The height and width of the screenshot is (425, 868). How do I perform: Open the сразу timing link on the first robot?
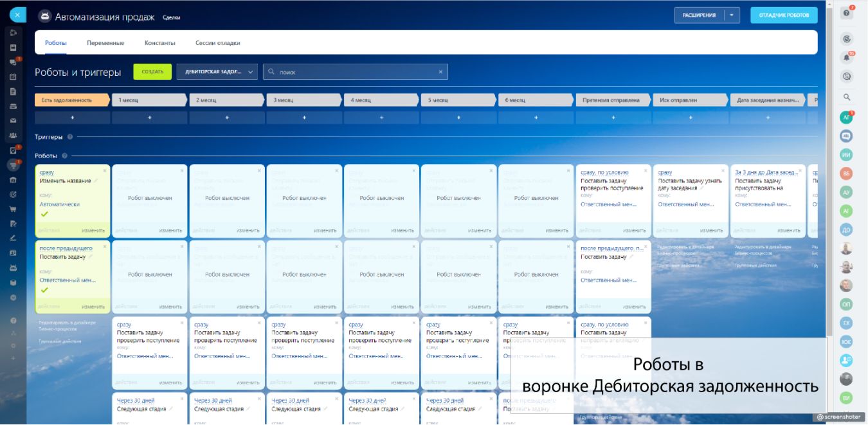click(x=46, y=172)
